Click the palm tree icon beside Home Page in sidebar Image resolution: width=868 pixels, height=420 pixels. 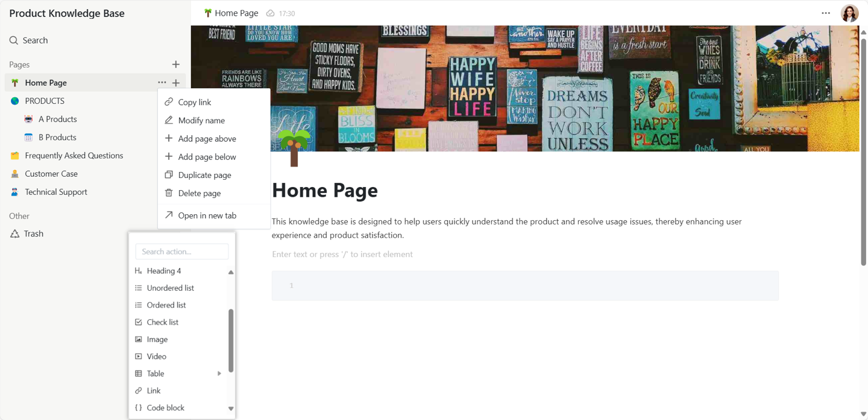[x=15, y=83]
